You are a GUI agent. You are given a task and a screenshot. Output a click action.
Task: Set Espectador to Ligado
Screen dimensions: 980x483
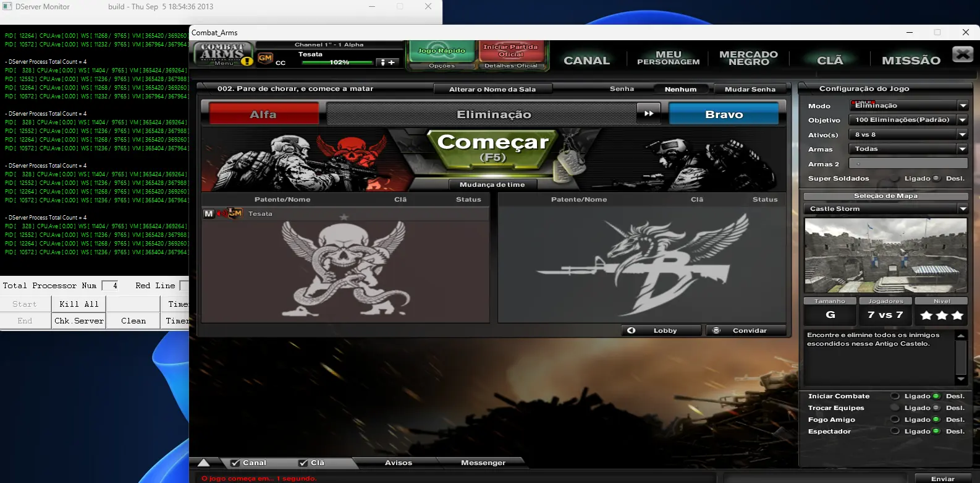click(895, 431)
